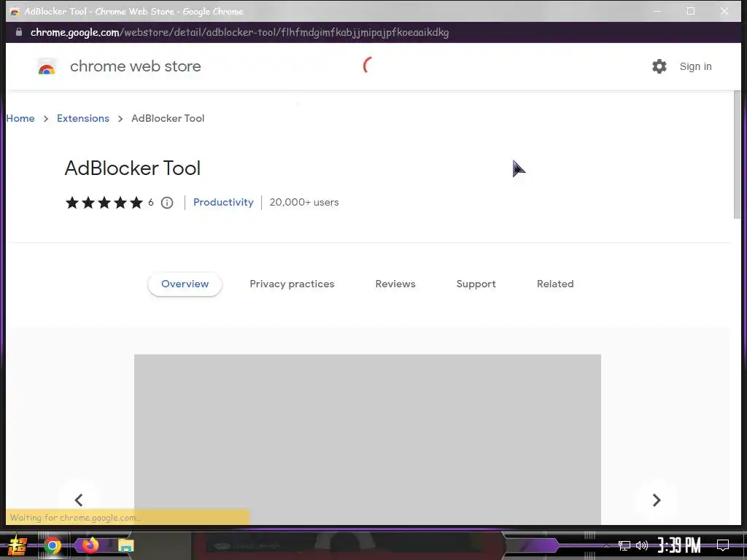
Task: Click the 20,000+ users text
Action: (x=304, y=203)
